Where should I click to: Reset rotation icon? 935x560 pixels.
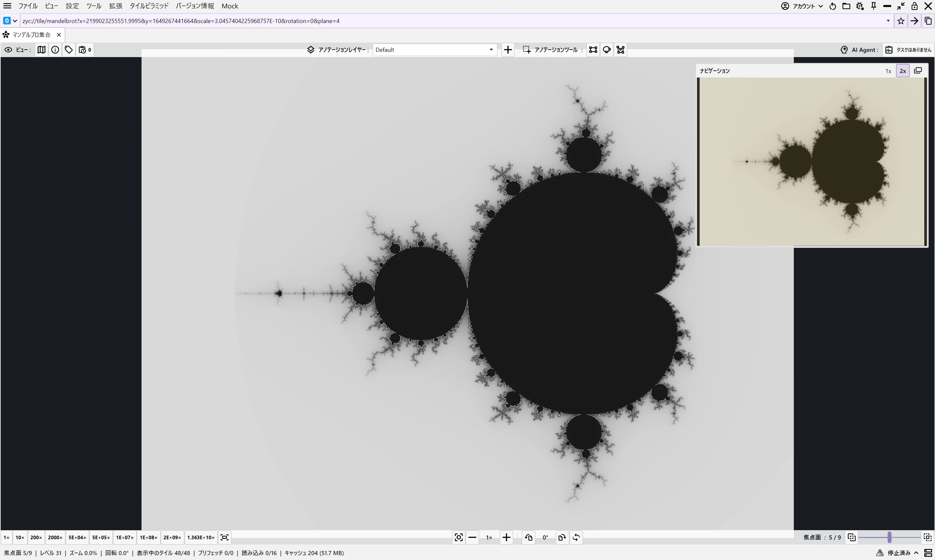576,537
